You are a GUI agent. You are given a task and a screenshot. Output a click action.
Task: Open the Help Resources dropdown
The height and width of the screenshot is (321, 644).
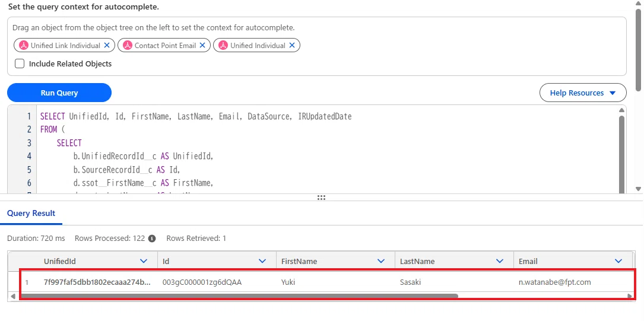coord(583,93)
